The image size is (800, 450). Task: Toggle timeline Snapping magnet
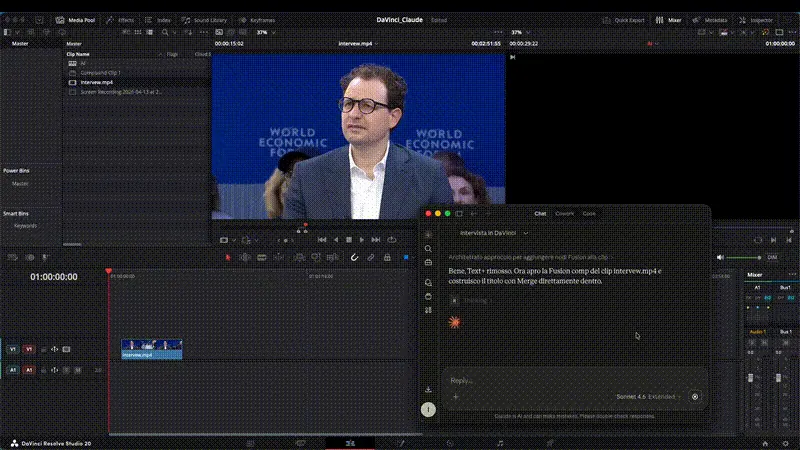coord(354,258)
